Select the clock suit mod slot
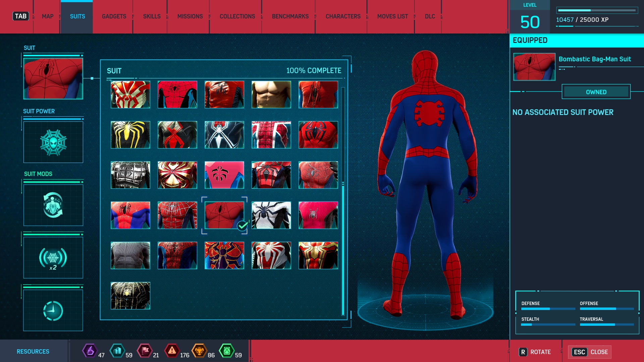644x362 pixels. [53, 310]
